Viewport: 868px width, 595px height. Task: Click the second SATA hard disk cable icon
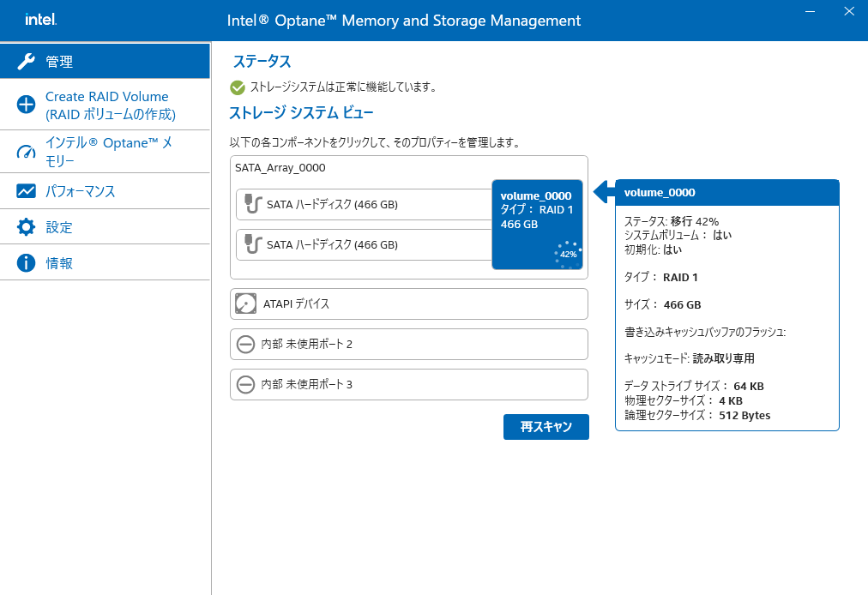pyautogui.click(x=252, y=244)
